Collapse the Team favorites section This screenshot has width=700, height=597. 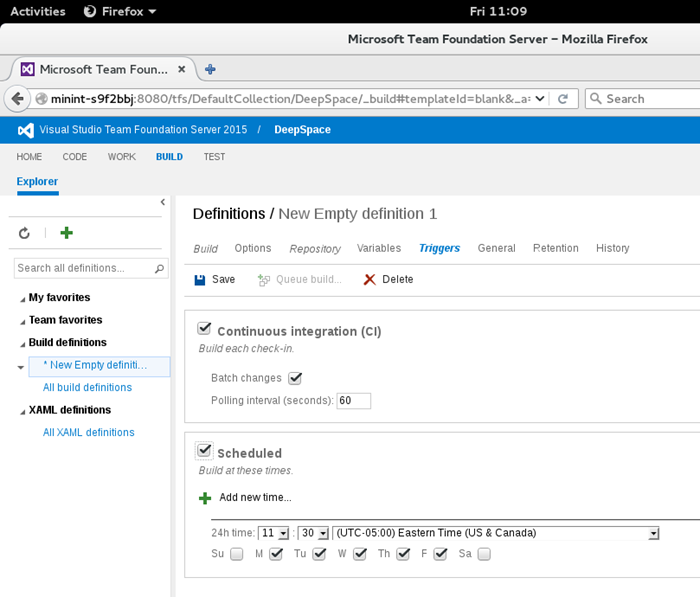22,322
